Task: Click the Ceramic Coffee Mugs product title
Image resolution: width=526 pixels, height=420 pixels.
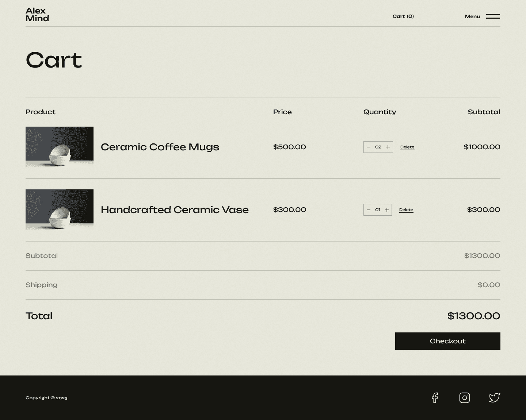Action: click(160, 147)
